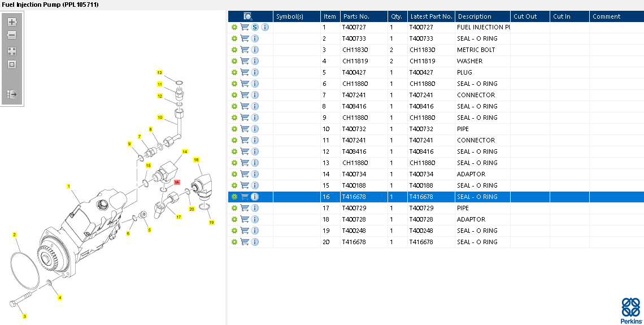Sort by Qty. column header
Screen dimensions: 644x325
[x=397, y=16]
